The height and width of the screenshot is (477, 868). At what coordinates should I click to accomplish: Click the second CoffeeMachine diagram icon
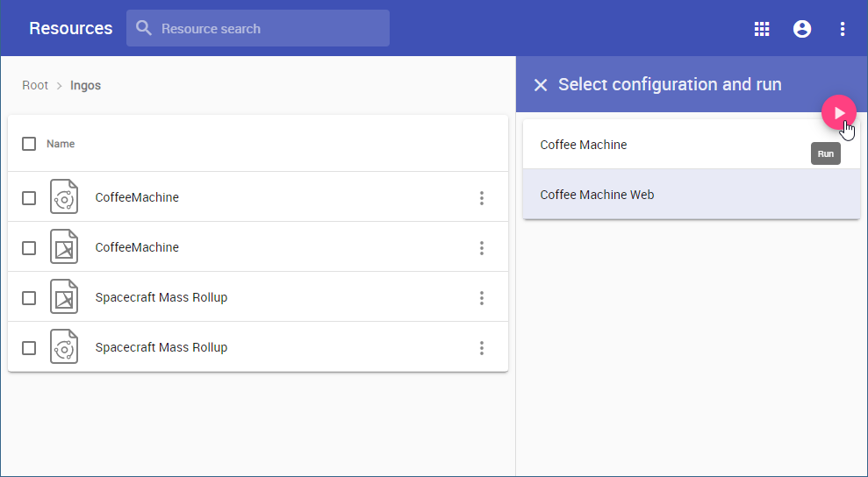[x=64, y=248]
